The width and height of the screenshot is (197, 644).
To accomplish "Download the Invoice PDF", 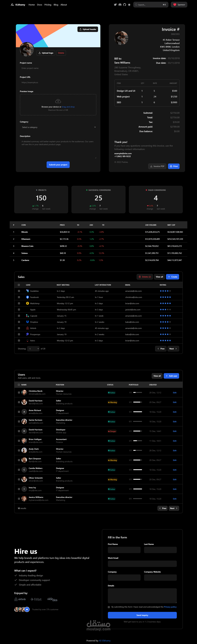I will (x=157, y=166).
